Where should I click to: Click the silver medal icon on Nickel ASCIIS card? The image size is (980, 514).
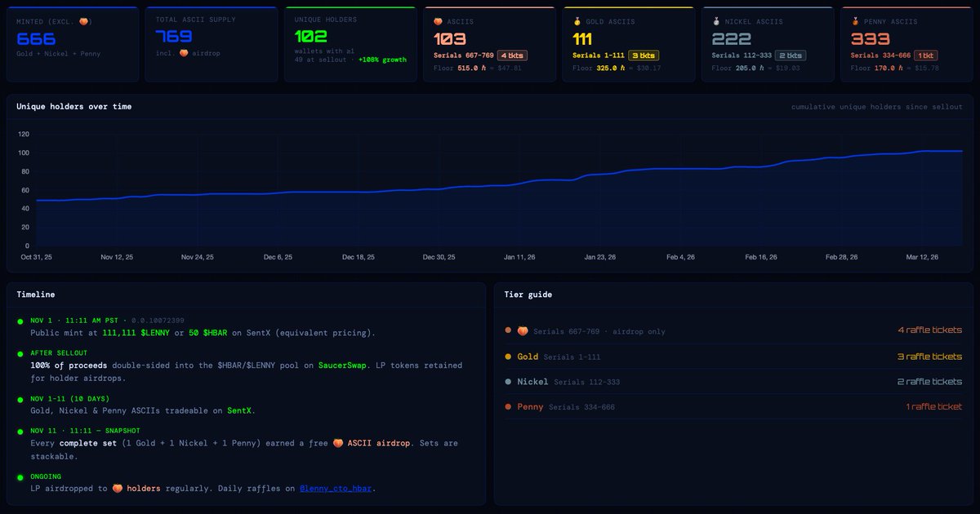pyautogui.click(x=716, y=21)
